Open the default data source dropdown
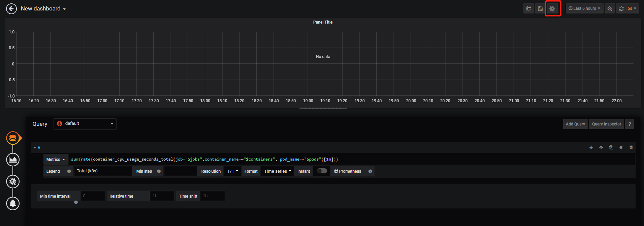This screenshot has height=226, width=644. click(x=85, y=124)
